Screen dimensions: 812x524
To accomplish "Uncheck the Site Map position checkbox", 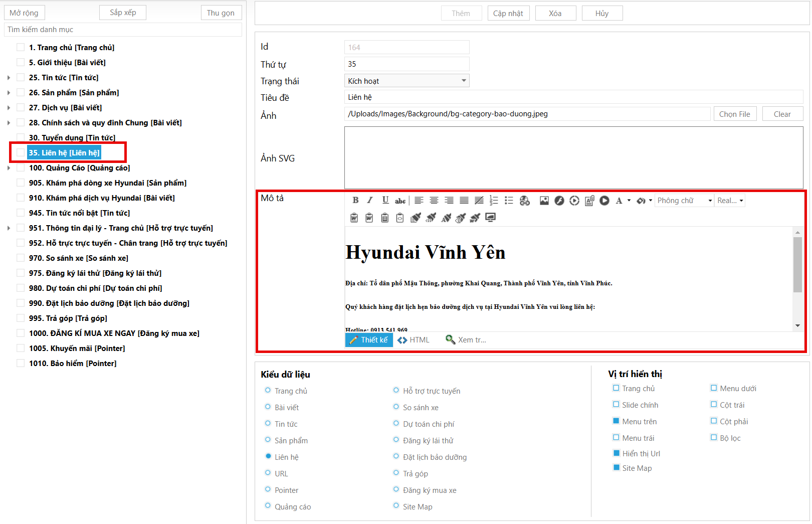I will click(x=617, y=468).
